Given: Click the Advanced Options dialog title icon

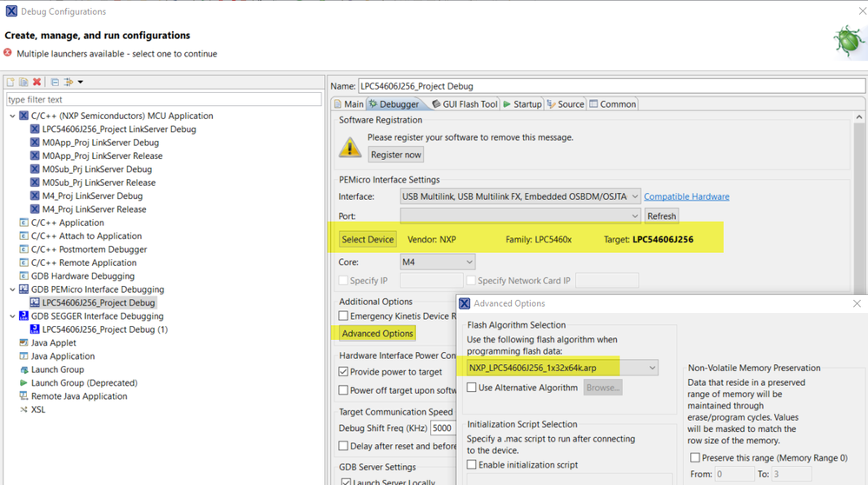Looking at the screenshot, I should coord(465,303).
